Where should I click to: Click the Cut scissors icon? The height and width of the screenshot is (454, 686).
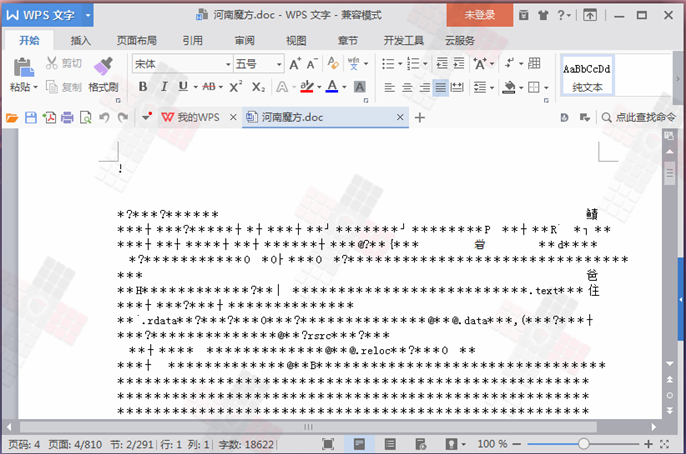[52, 63]
